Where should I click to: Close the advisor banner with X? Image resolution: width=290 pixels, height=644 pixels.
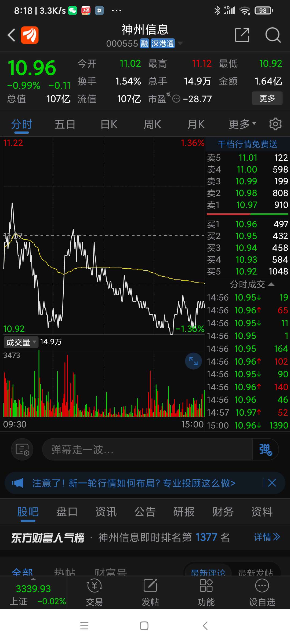coord(272,483)
